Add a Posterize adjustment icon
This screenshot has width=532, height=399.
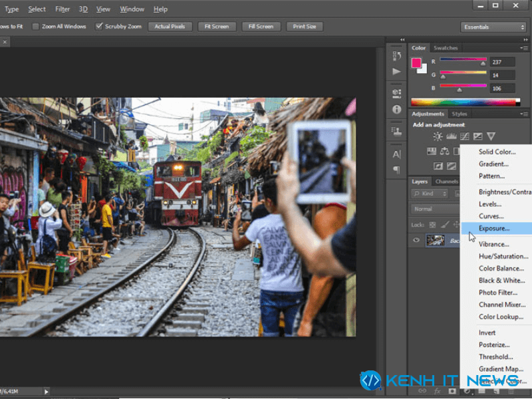[452, 166]
